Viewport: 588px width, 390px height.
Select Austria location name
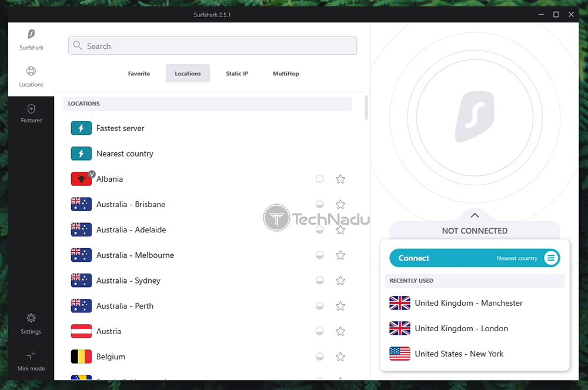[109, 331]
